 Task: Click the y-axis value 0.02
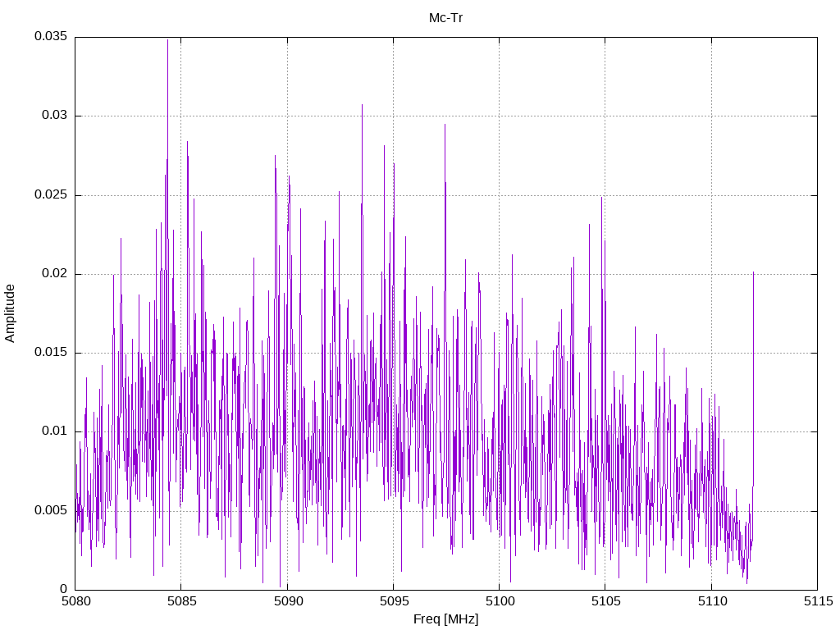click(x=55, y=273)
